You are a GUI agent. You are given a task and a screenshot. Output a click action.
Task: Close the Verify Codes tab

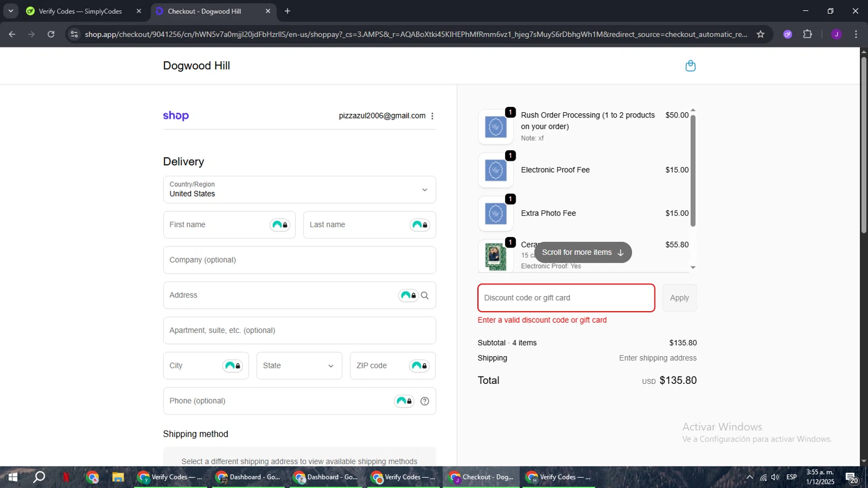tap(139, 11)
